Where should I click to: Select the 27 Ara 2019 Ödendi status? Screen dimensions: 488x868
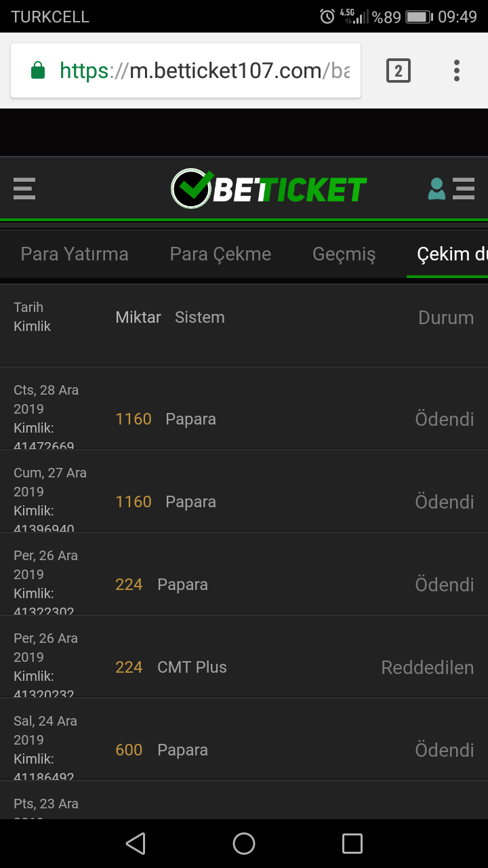point(445,502)
